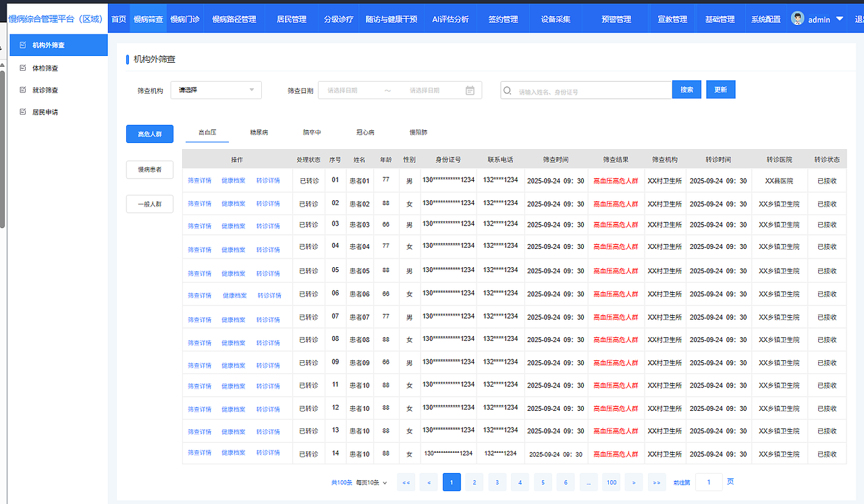
Task: Switch to the 慢阻肺 tab
Action: [418, 133]
